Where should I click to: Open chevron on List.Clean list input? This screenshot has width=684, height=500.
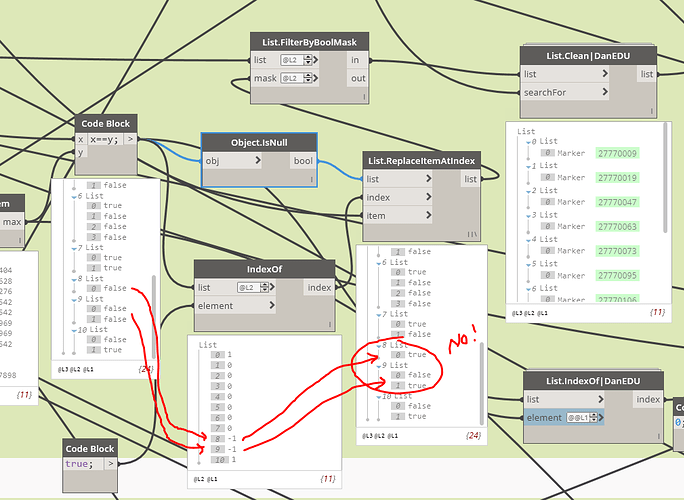point(605,73)
